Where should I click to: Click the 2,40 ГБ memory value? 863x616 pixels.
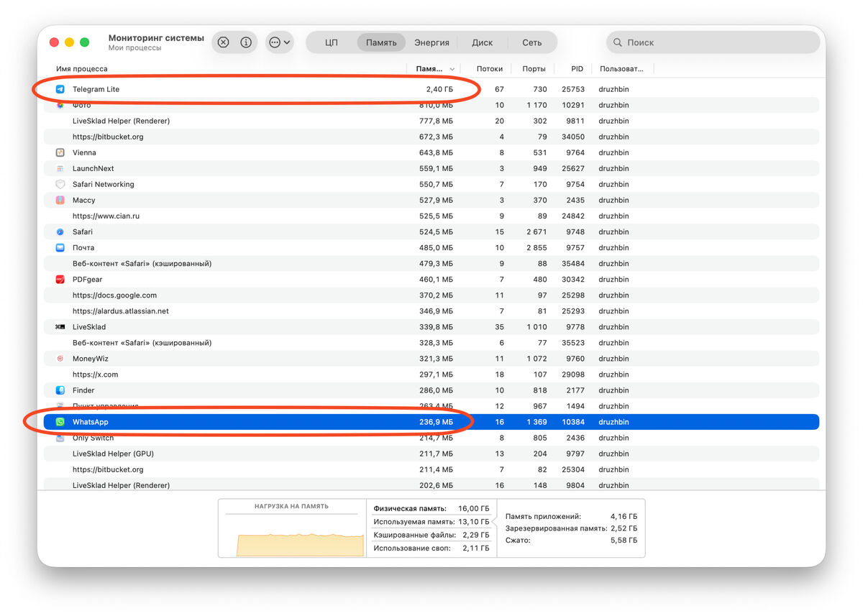coord(439,89)
